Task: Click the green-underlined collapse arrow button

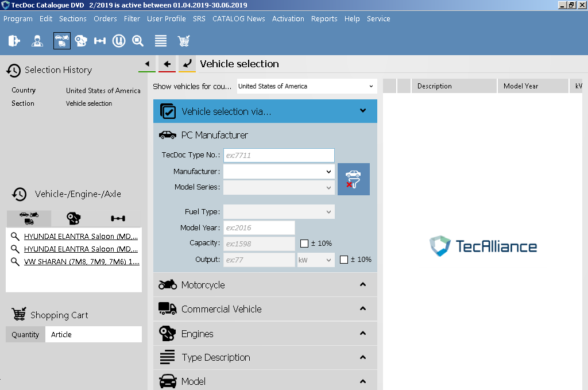Action: pos(147,64)
